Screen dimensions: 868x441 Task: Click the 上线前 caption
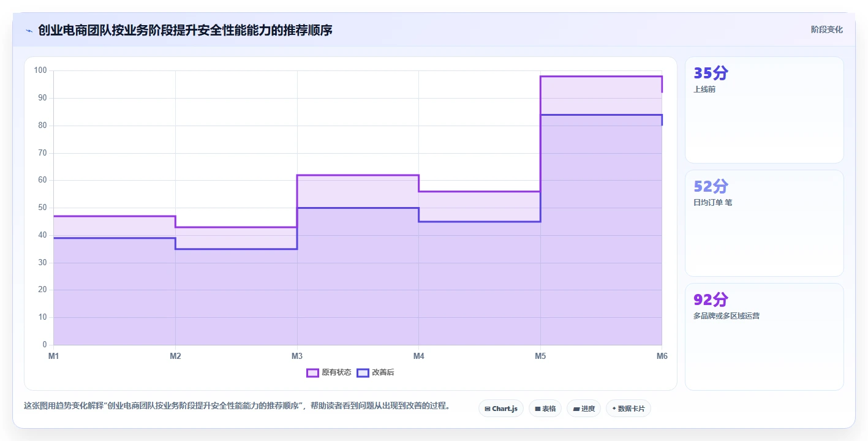tap(704, 89)
